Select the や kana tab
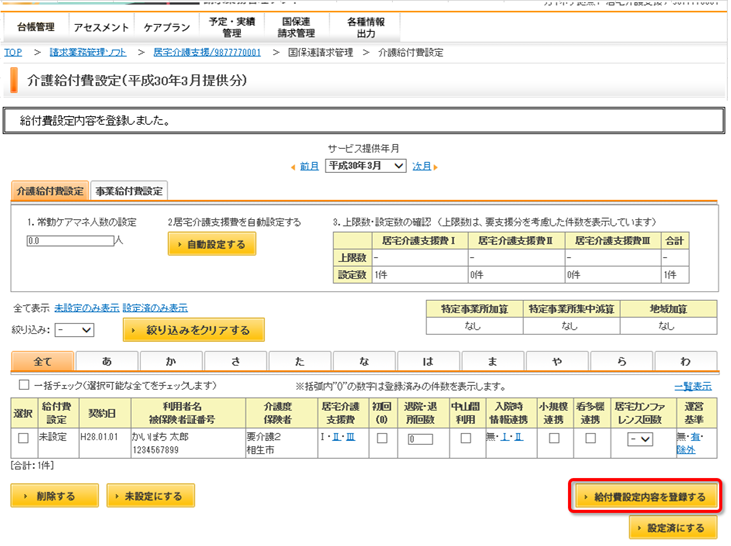 [x=557, y=361]
